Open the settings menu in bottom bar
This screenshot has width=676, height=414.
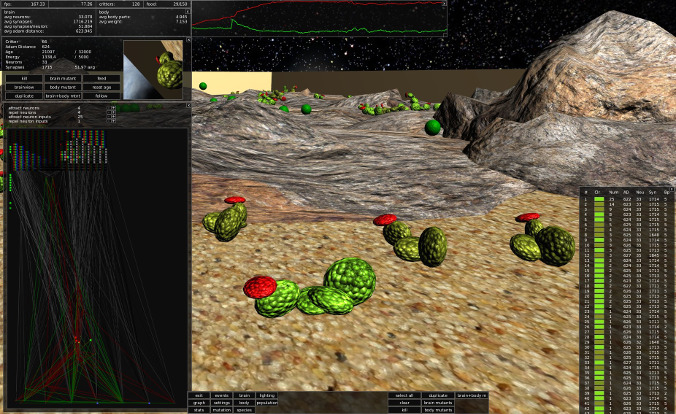click(221, 403)
